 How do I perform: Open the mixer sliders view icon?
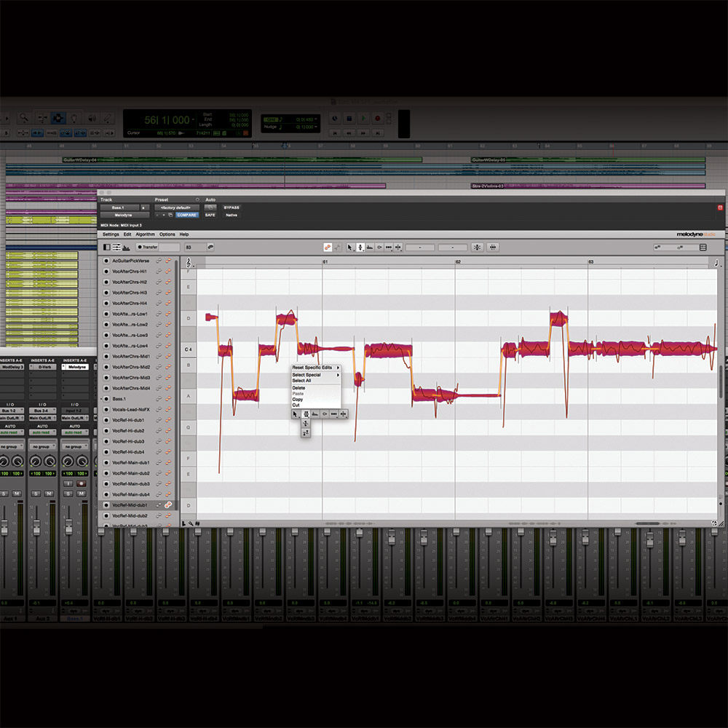pos(116,248)
